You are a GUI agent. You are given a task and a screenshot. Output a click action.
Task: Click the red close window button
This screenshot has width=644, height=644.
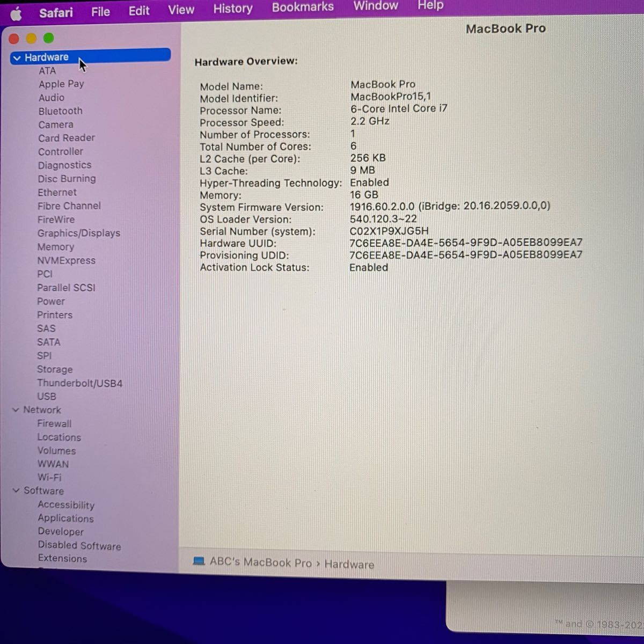[x=14, y=39]
